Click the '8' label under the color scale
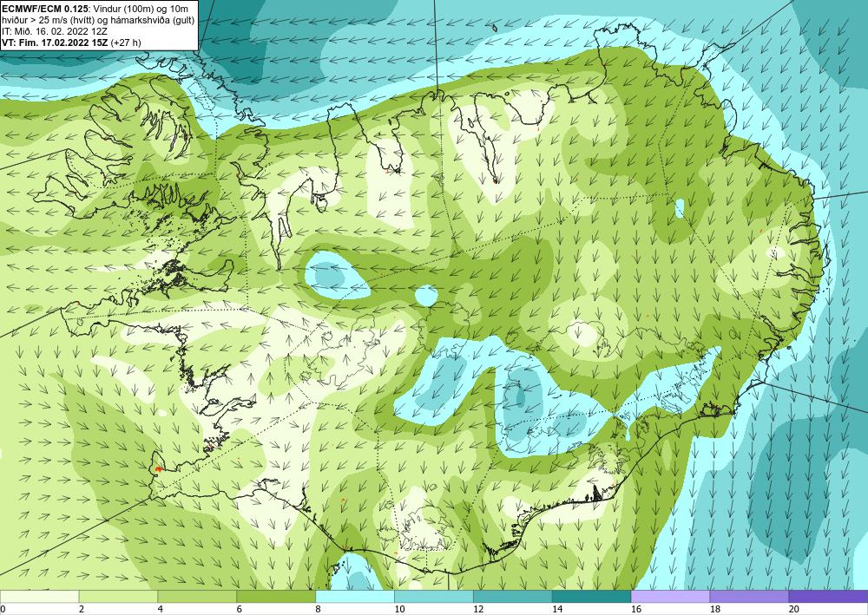 [319, 609]
